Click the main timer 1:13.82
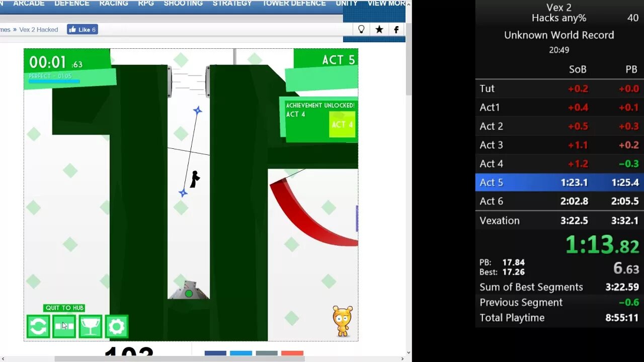Viewport: 644px width, 362px height. (x=602, y=245)
